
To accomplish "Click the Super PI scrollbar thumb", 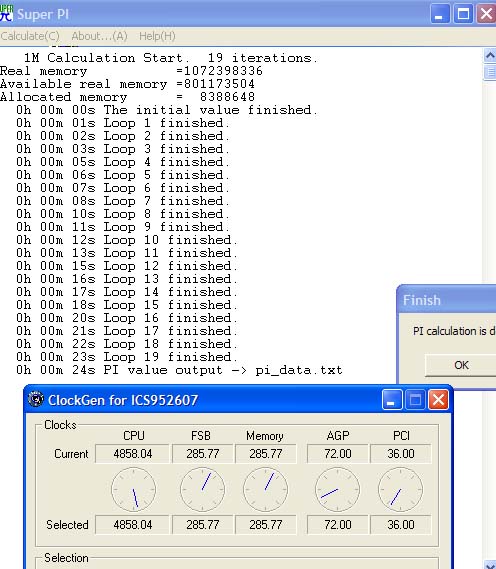I will click(x=490, y=72).
